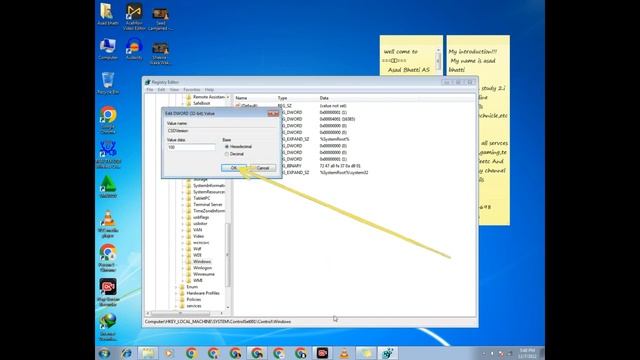Click the Value data input field

point(191,147)
